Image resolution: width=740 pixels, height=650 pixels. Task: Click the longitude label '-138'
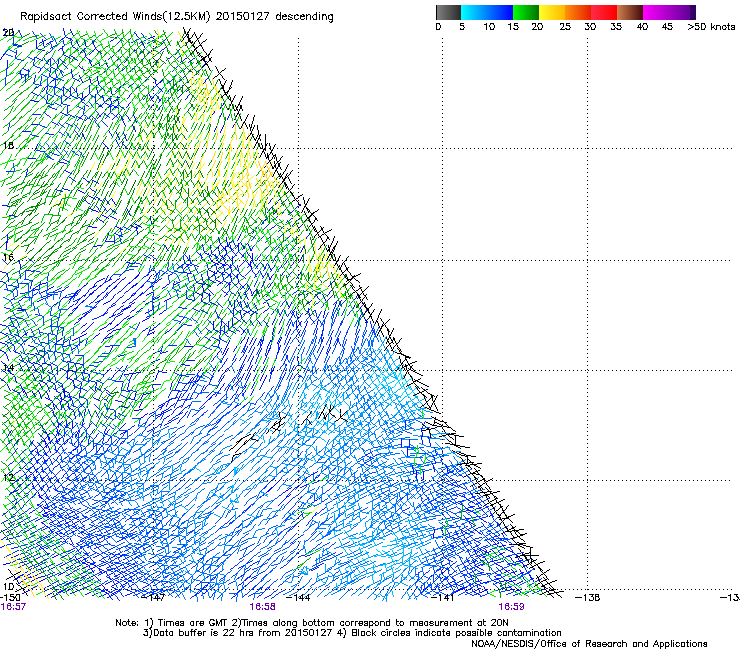click(x=588, y=598)
